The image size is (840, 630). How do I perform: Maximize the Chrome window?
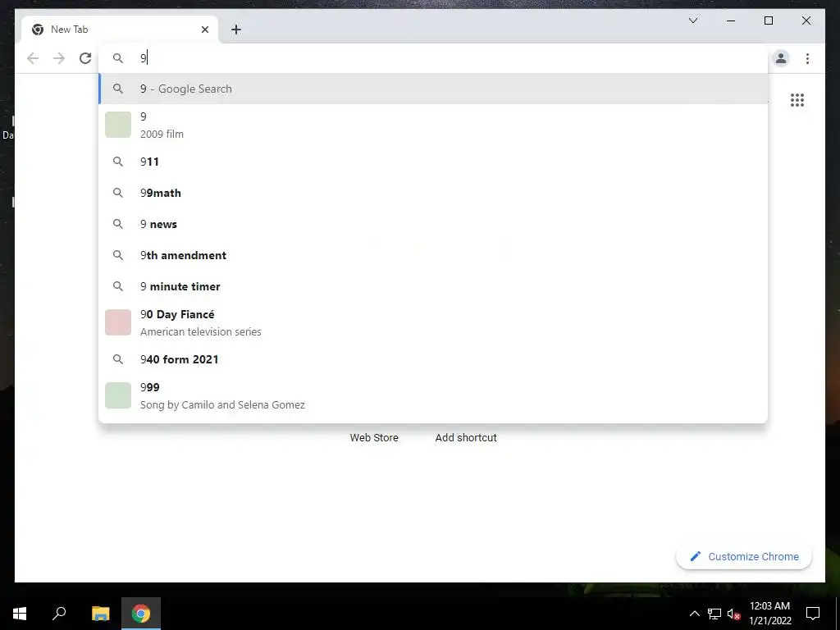[768, 21]
